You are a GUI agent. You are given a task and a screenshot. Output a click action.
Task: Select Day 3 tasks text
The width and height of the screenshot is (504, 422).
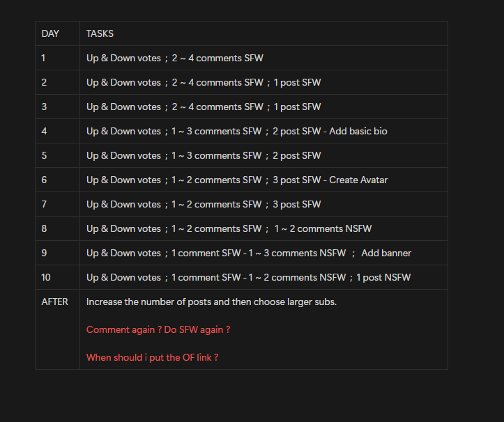click(x=204, y=107)
